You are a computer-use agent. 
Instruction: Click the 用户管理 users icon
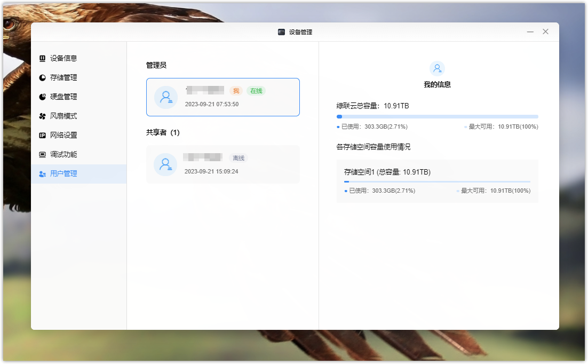tap(43, 173)
